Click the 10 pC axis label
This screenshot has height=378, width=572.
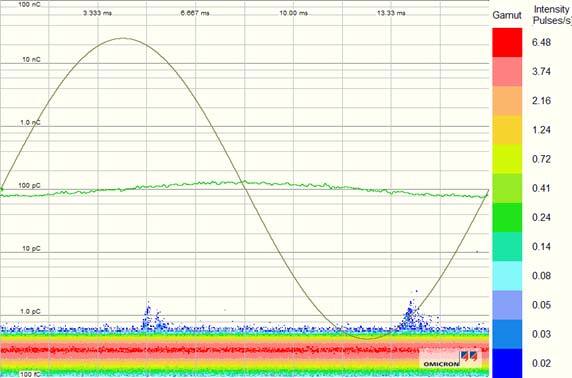[31, 249]
